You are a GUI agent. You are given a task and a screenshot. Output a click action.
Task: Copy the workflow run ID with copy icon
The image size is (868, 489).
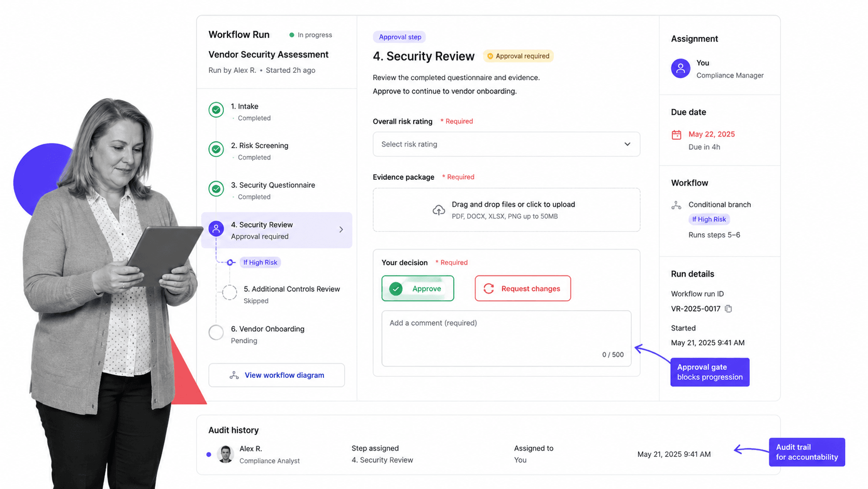[x=728, y=309]
